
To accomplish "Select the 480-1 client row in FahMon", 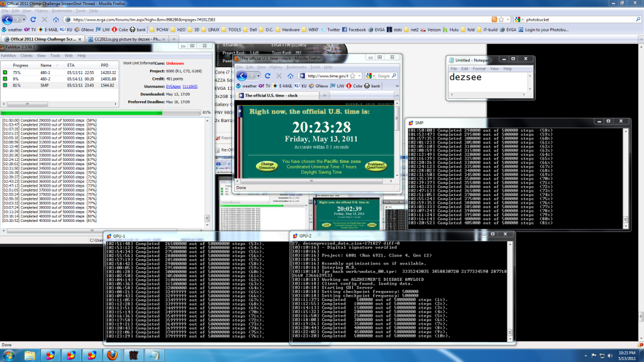I will (46, 72).
